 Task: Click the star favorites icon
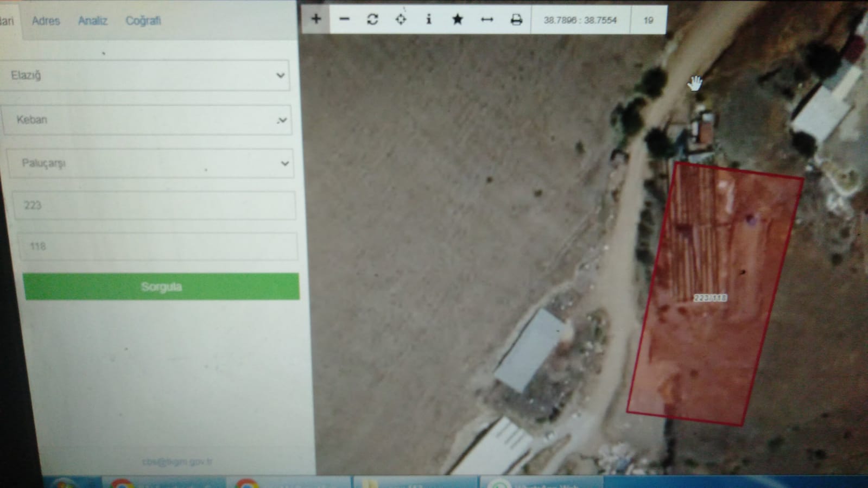(458, 20)
